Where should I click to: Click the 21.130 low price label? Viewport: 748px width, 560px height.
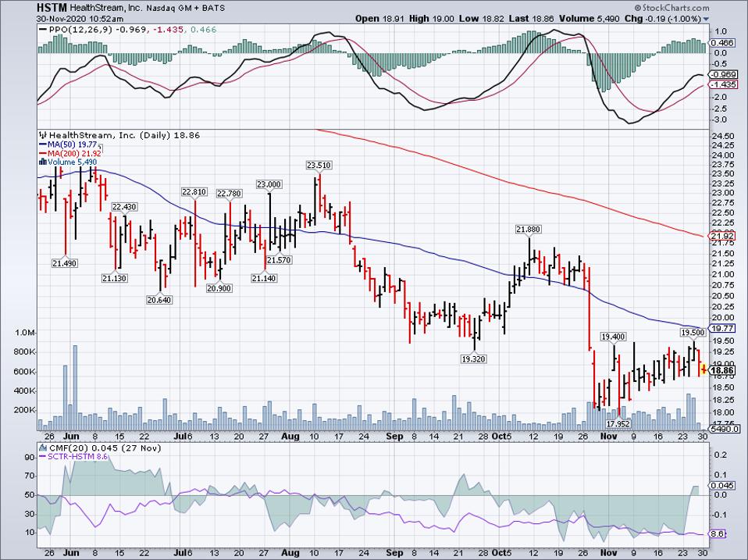click(x=115, y=278)
